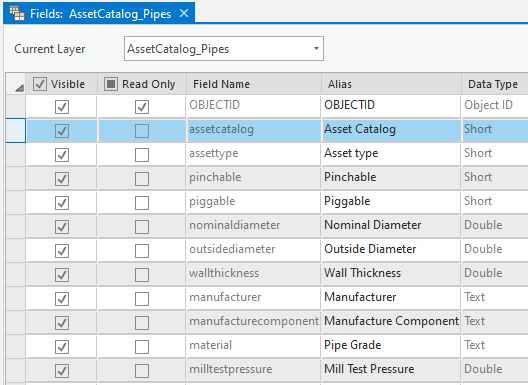Toggle the Read Only header checkbox
Screen dimensions: 528x385
point(110,84)
